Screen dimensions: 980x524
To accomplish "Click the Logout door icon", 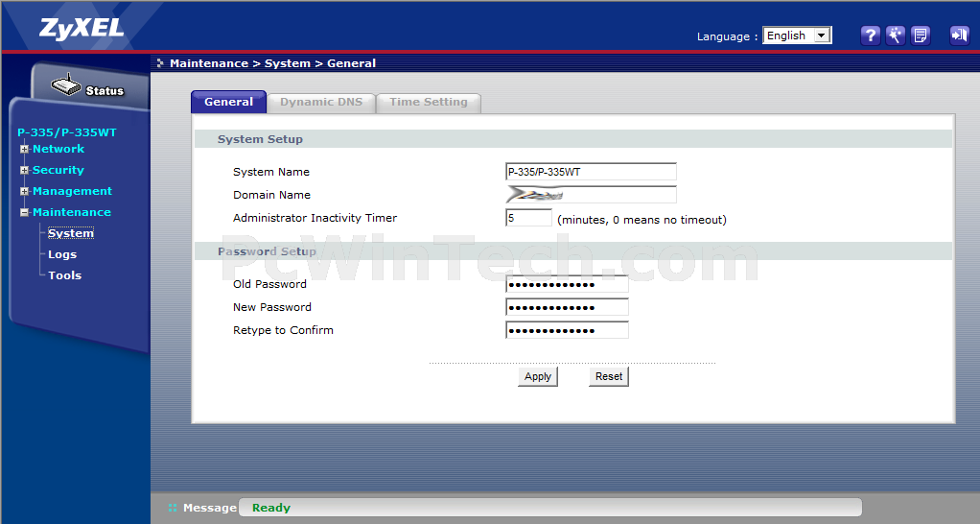I will click(959, 36).
